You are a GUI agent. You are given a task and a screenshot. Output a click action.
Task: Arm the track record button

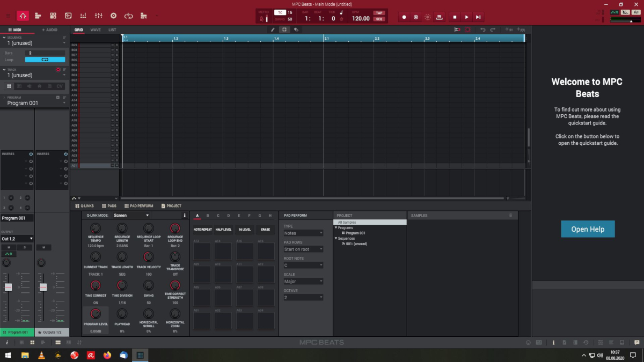click(x=58, y=70)
